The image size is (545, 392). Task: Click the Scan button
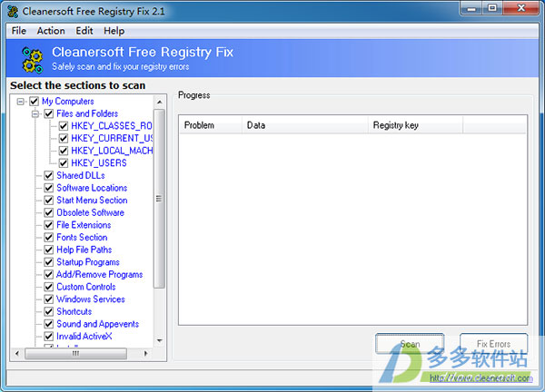coord(410,344)
